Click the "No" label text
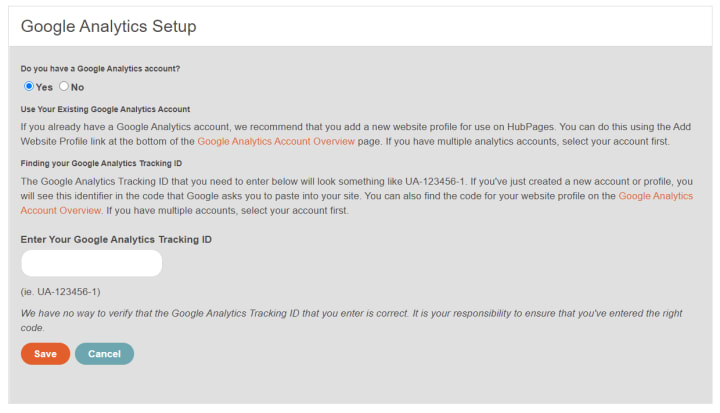Viewport: 720px width, 413px height. [78, 88]
